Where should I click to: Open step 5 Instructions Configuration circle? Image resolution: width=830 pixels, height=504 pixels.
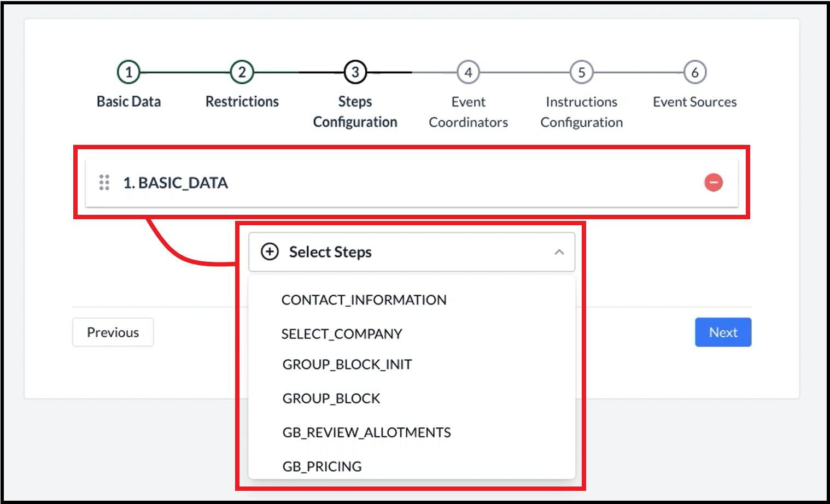click(581, 72)
